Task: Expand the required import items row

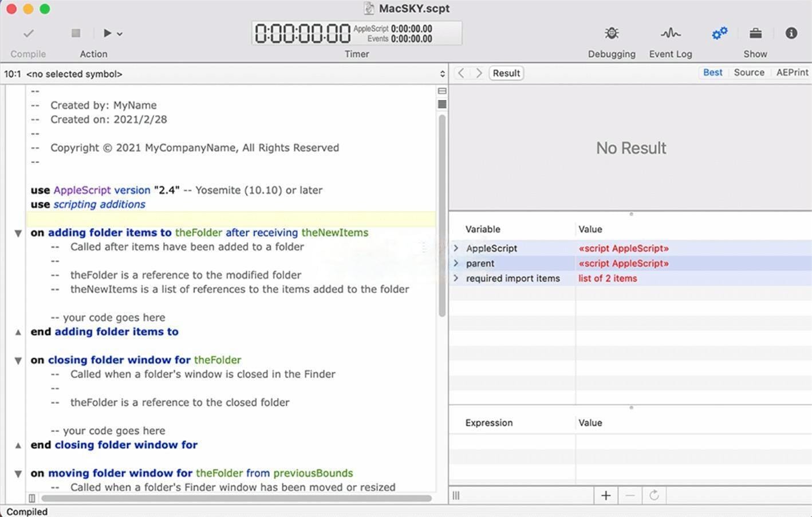Action: pos(456,278)
